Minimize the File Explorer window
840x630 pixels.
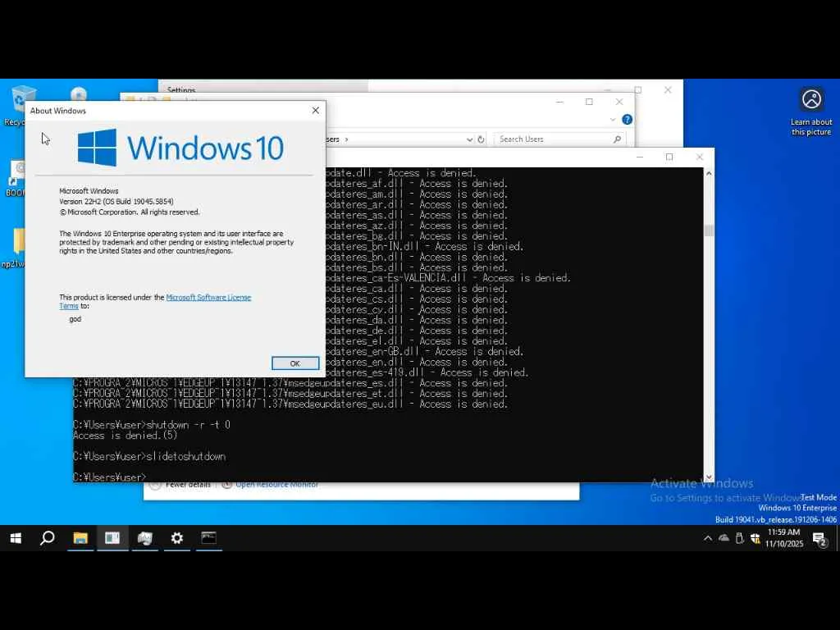point(559,102)
